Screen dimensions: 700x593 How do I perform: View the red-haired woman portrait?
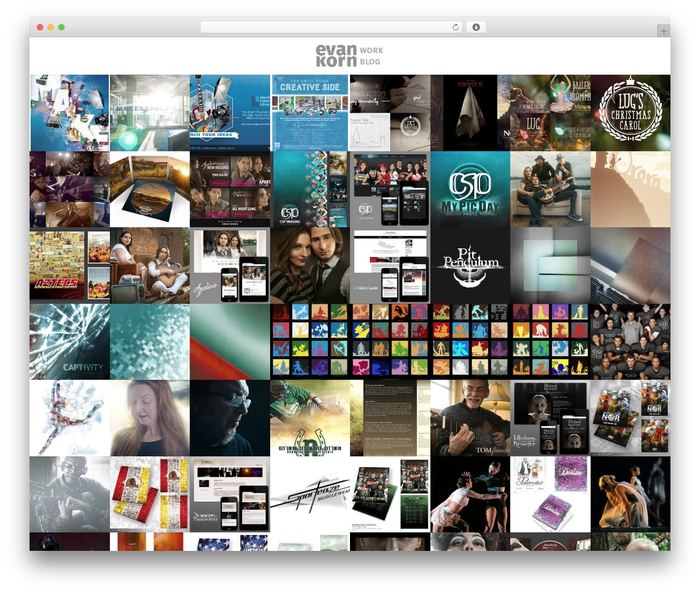[x=149, y=418]
